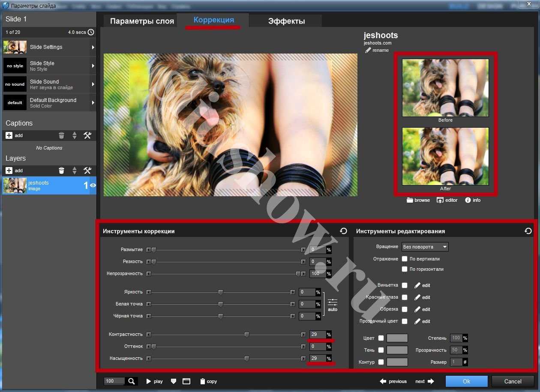Open the editor icon below the previews
Screen dimensions: 540x392
440,200
